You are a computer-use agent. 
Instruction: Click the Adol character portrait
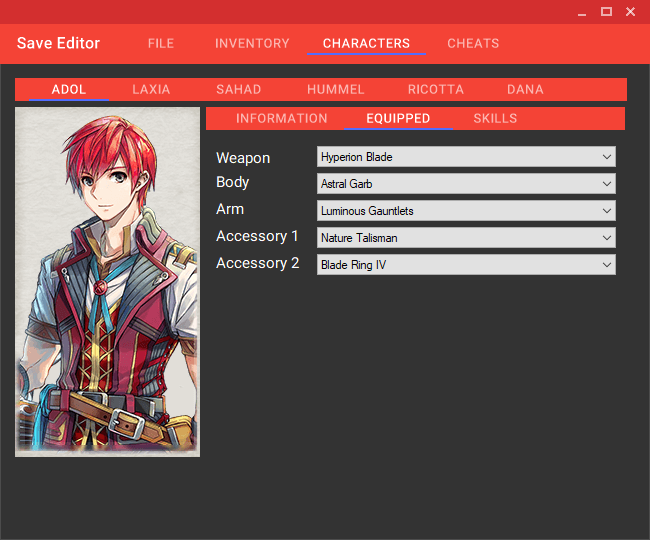(107, 282)
